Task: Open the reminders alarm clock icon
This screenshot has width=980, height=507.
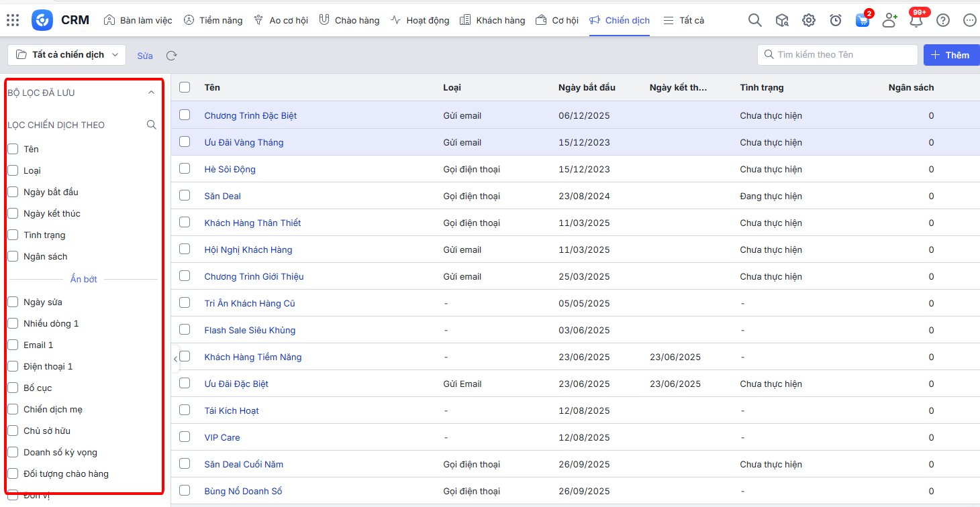Action: click(x=836, y=20)
